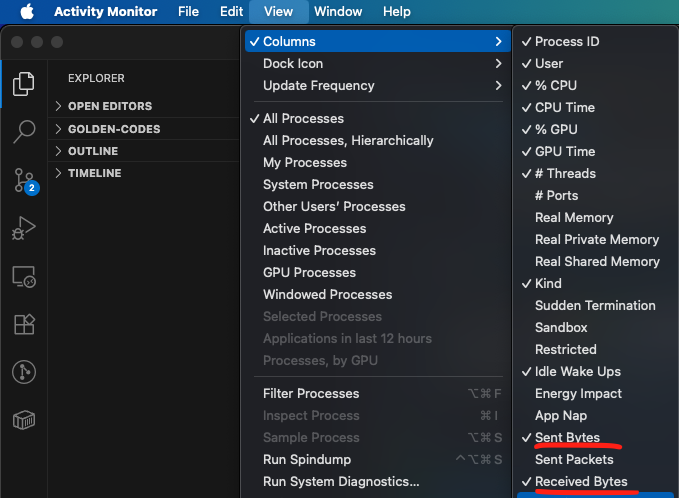
Task: Close the View menu
Action: pyautogui.click(x=278, y=11)
